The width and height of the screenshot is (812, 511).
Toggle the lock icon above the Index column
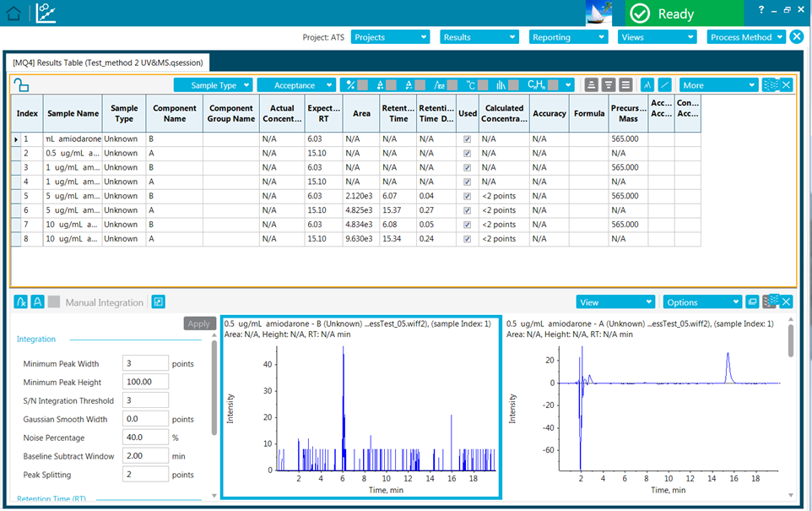tap(21, 84)
